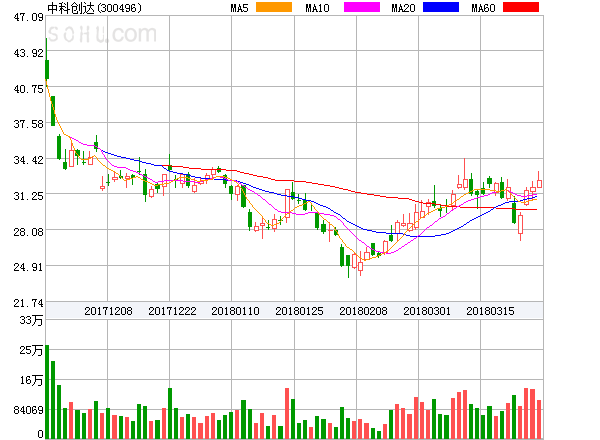The image size is (600, 440).
Task: Click the 33万 volume axis label
Action: coord(31,320)
